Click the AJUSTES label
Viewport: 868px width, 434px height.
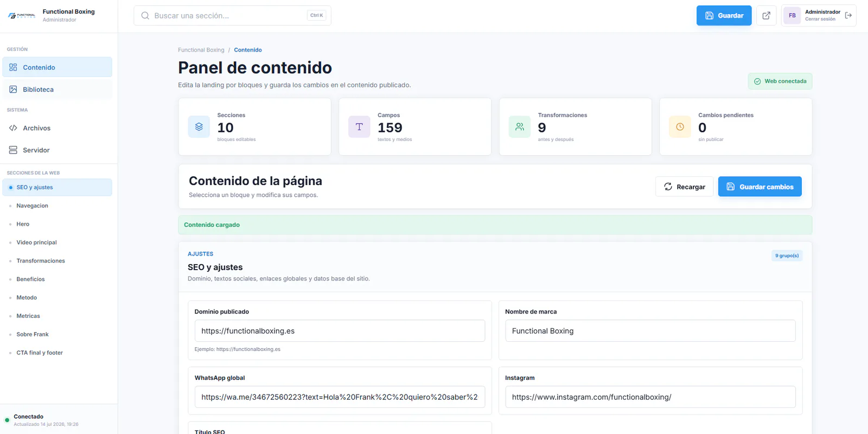tap(200, 254)
